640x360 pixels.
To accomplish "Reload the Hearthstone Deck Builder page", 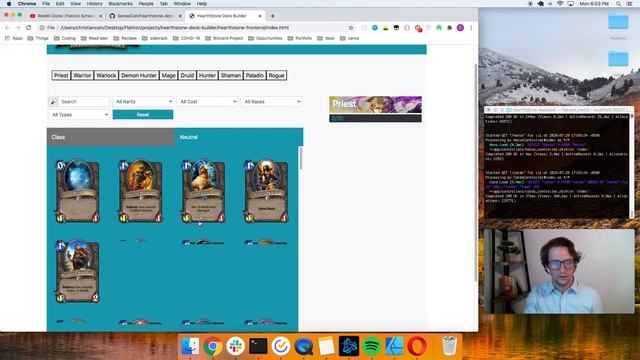I will 29,28.
